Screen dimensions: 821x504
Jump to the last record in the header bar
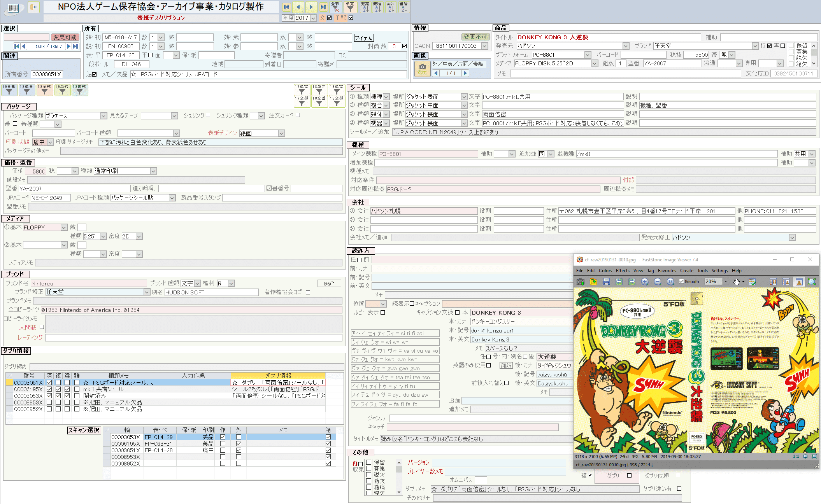coord(323,7)
